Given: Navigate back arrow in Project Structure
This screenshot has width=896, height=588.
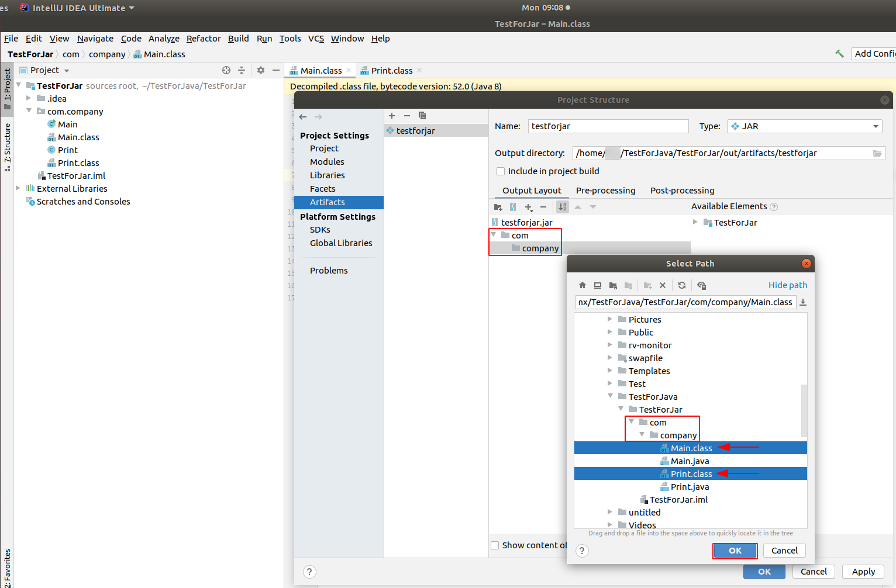Looking at the screenshot, I should [x=303, y=117].
